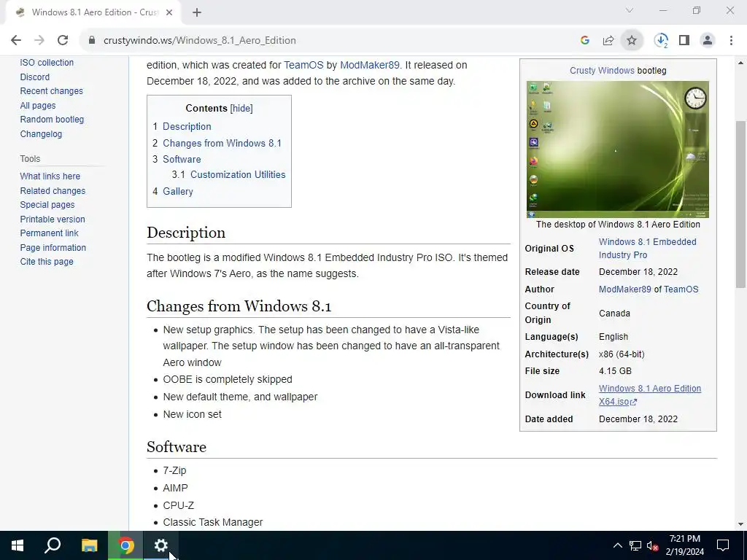Open Windows 8.1 Embedded Industry Pro link

(648, 249)
